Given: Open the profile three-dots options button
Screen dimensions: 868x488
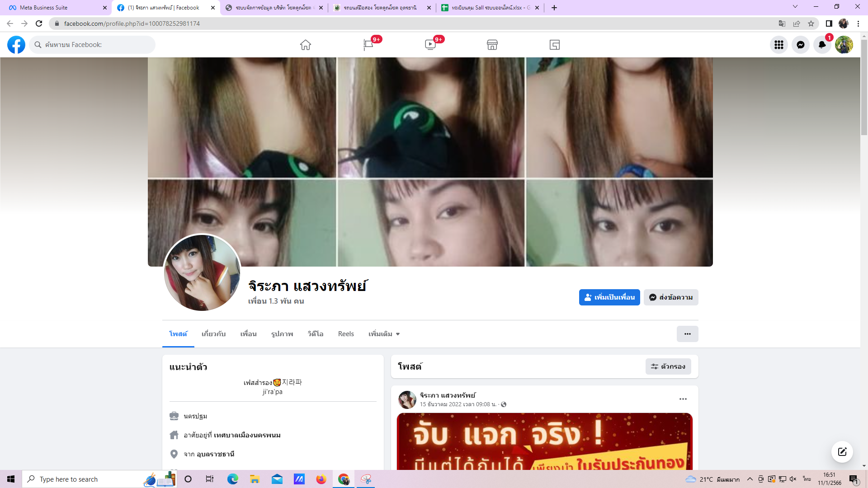Looking at the screenshot, I should point(687,334).
